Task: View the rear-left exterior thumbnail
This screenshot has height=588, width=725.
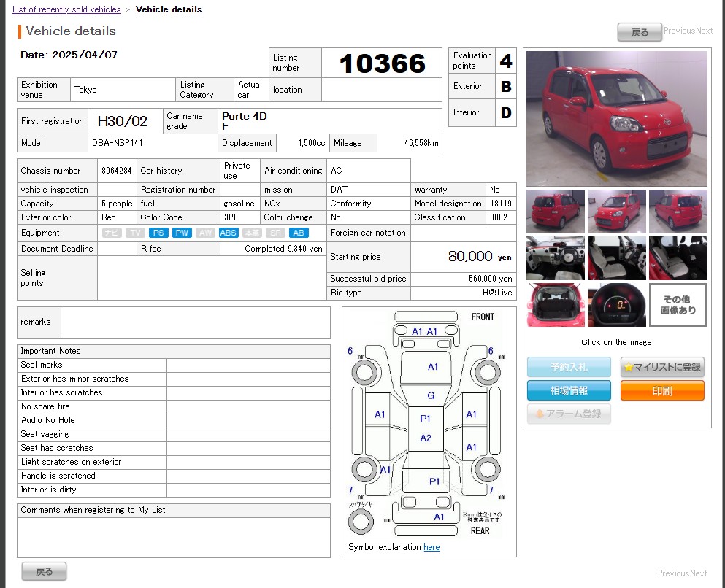Action: click(x=556, y=212)
